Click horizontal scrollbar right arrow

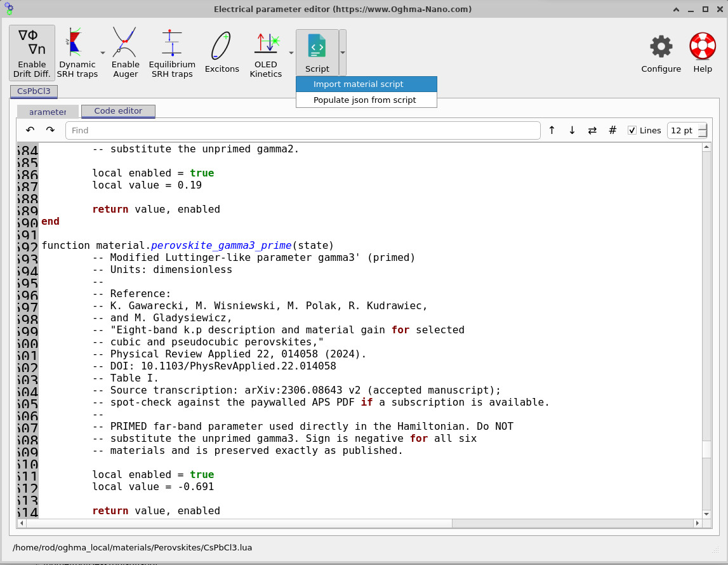698,523
